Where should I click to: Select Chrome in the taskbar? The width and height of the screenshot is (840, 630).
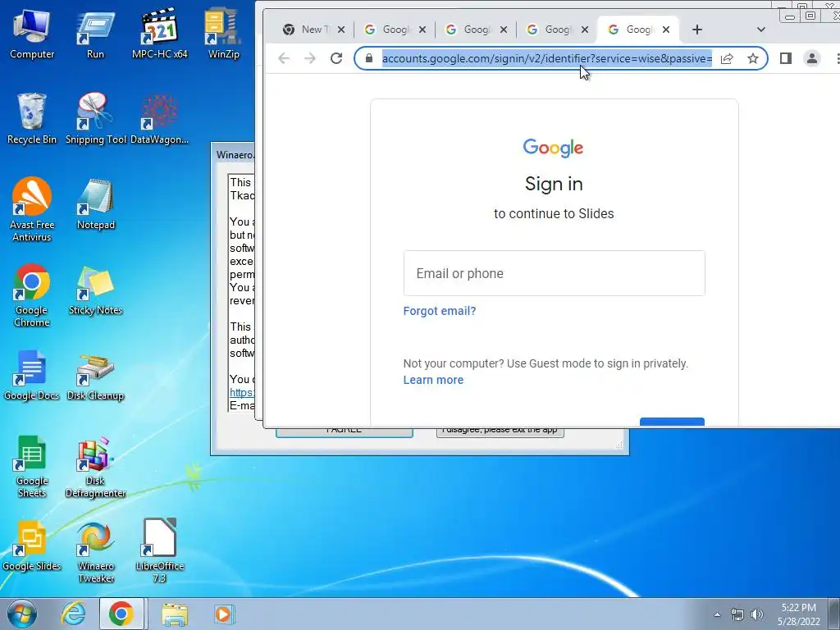[x=121, y=614]
